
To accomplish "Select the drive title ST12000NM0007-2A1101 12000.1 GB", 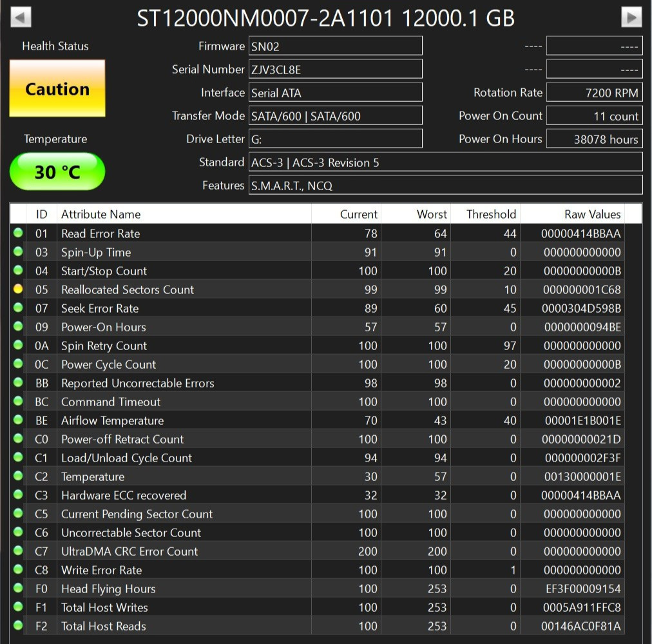I will point(325,18).
